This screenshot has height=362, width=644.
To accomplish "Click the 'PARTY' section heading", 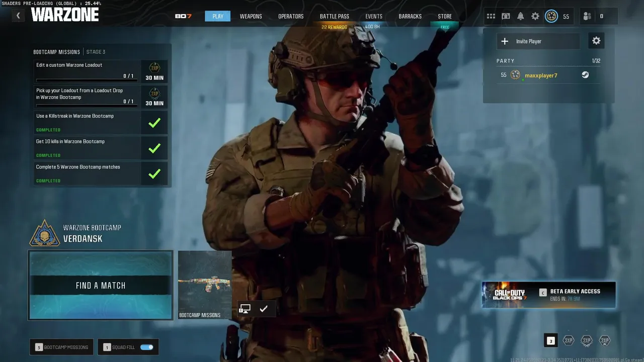I will pos(506,61).
